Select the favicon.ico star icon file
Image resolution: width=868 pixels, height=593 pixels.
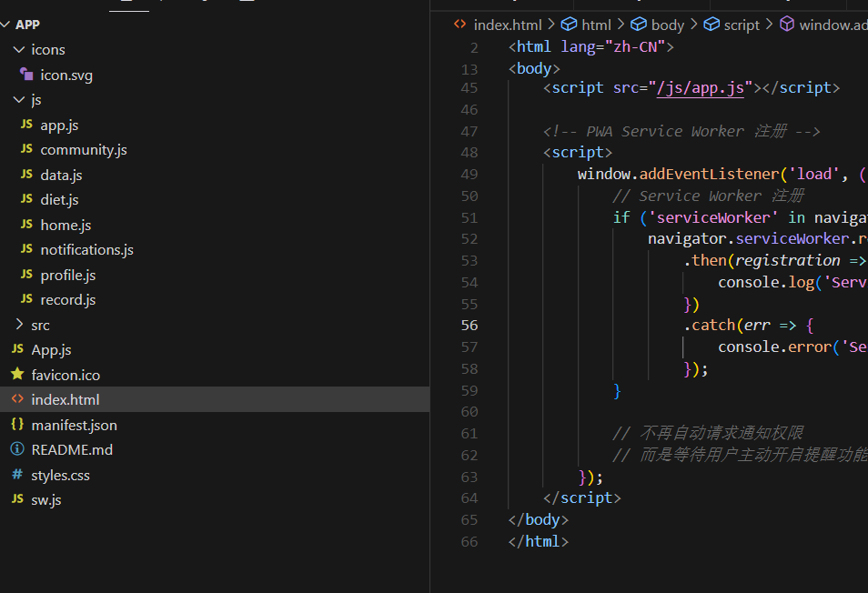point(66,375)
